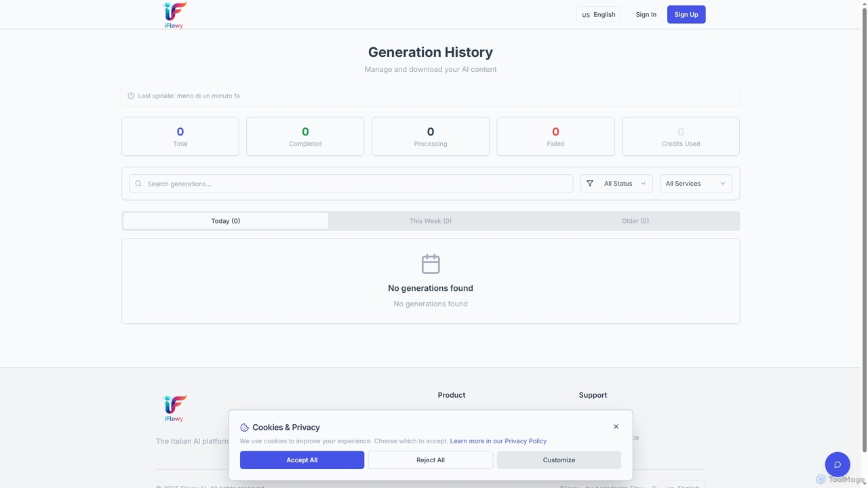This screenshot has height=488, width=868.
Task: Click the Total count card
Action: coord(180,136)
